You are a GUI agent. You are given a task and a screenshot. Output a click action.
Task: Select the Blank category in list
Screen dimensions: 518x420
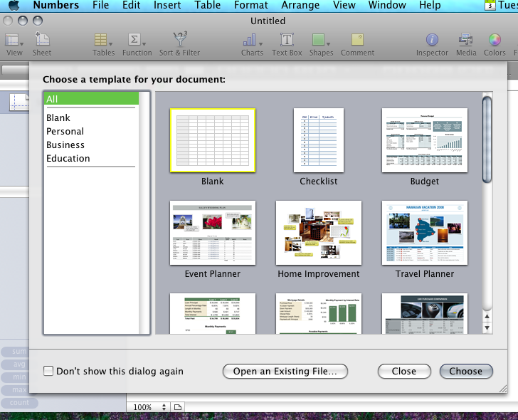tap(91, 117)
